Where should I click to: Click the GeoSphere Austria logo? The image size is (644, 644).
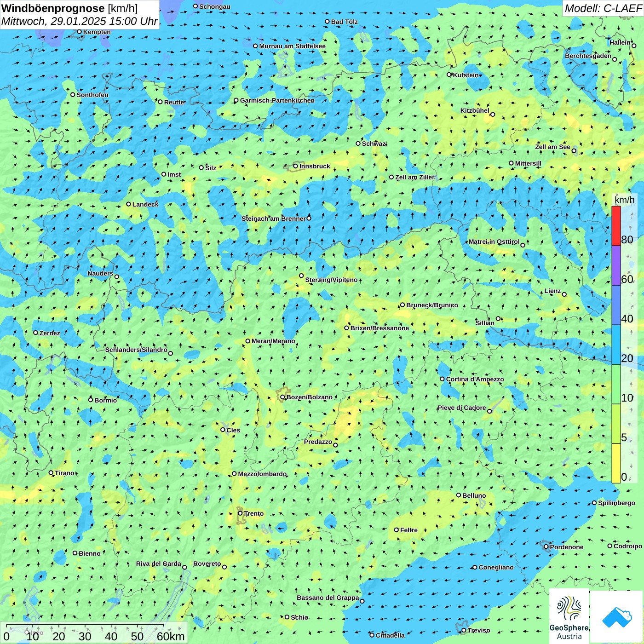569,616
